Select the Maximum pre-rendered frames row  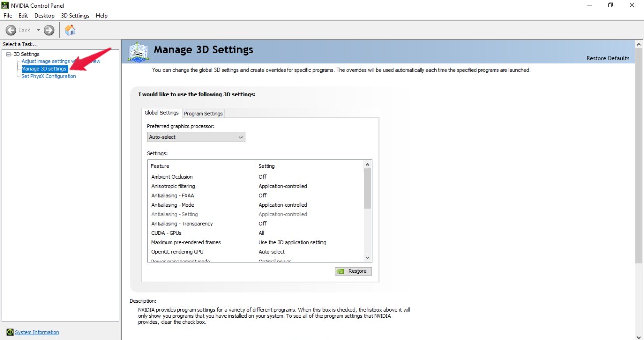256,242
